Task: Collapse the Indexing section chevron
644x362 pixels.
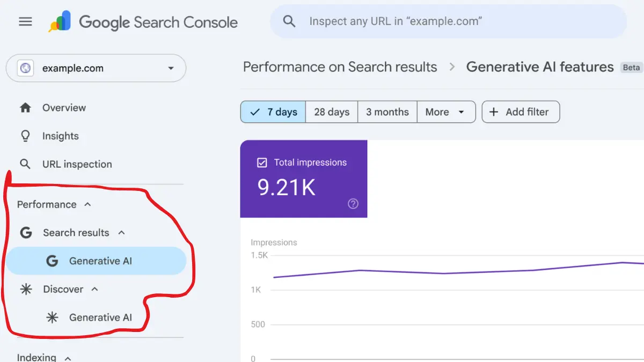Action: [x=68, y=358]
